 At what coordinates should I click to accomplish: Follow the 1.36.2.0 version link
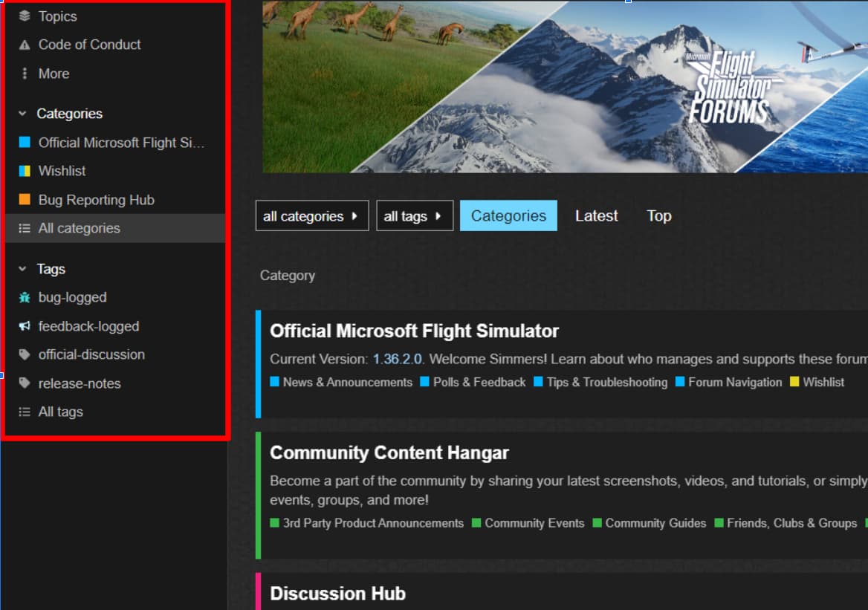pos(398,359)
